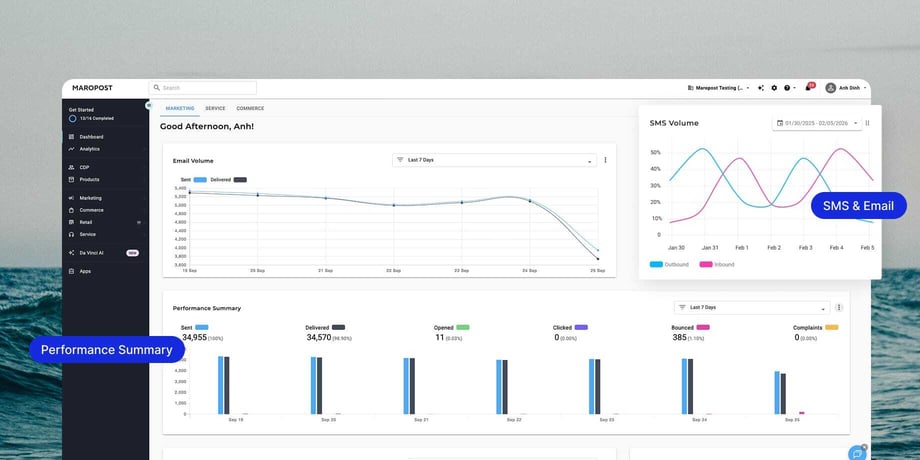Toggle Complaints legend in Performance Summary

pos(816,327)
